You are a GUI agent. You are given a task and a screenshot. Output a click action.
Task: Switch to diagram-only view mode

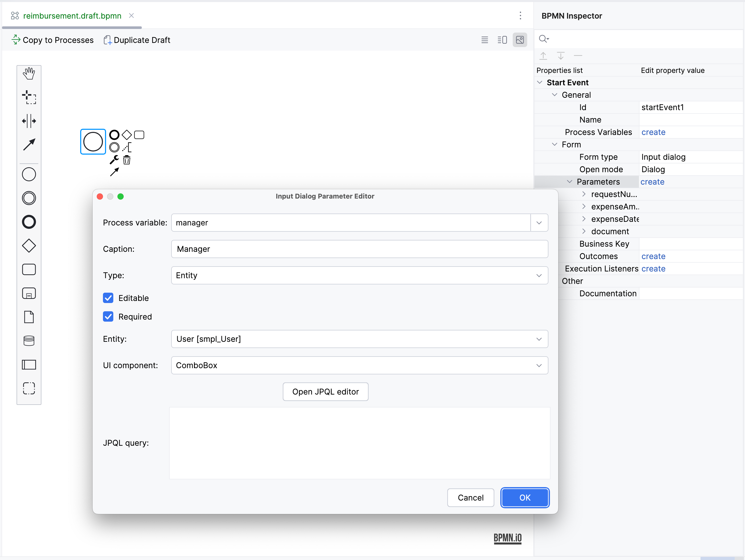(520, 40)
